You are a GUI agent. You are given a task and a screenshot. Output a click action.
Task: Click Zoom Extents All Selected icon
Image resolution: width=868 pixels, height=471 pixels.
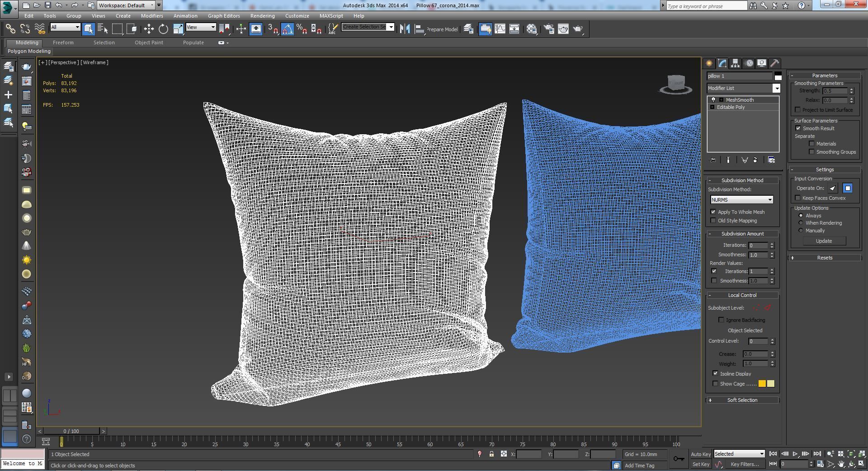pyautogui.click(x=862, y=454)
